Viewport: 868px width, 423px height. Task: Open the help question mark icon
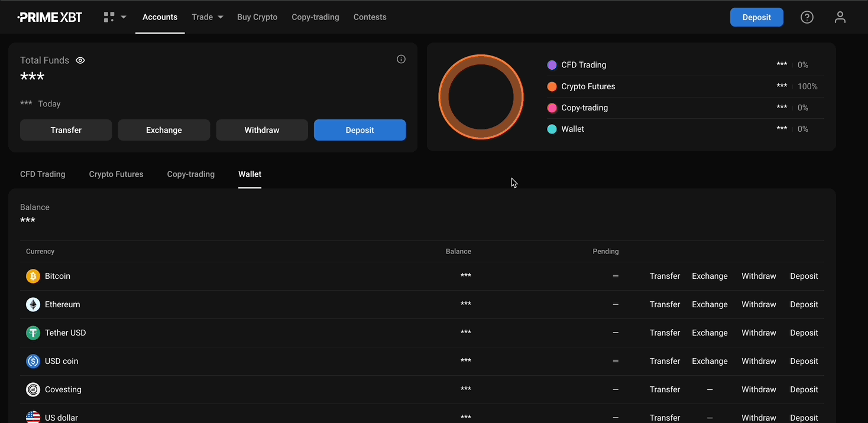(807, 17)
